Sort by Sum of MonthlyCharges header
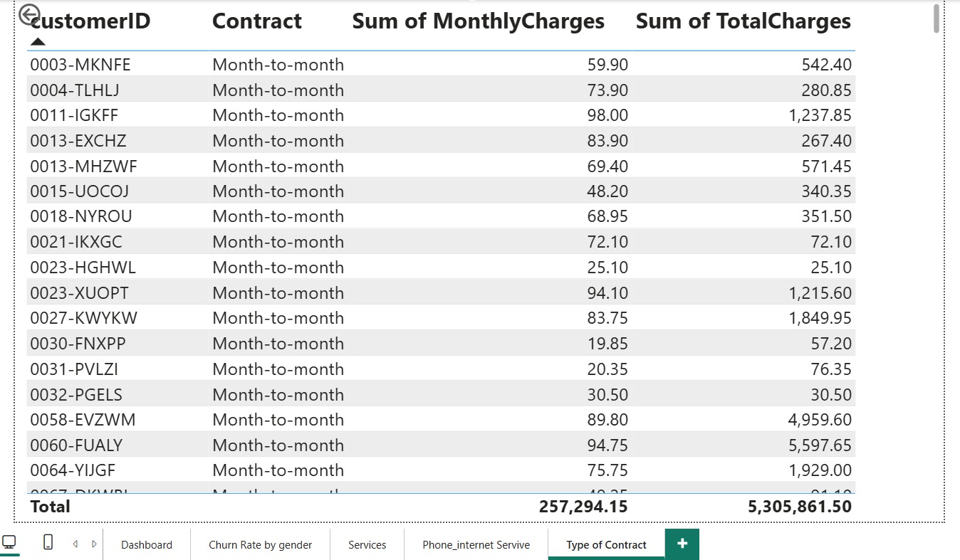This screenshot has width=960, height=560. click(x=478, y=21)
